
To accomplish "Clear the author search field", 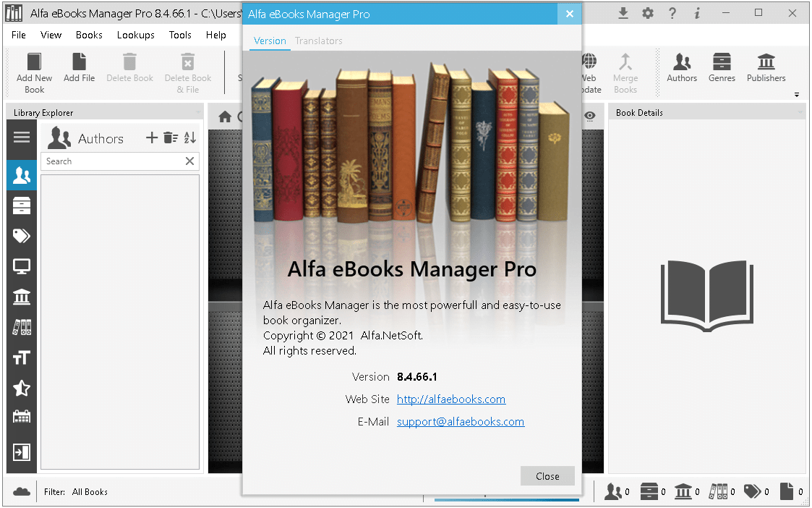I will 189,161.
